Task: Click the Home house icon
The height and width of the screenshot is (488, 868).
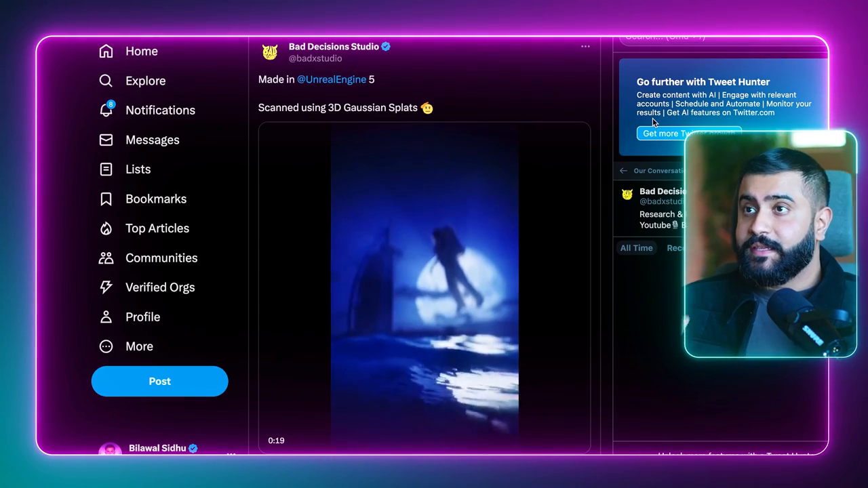Action: 106,52
